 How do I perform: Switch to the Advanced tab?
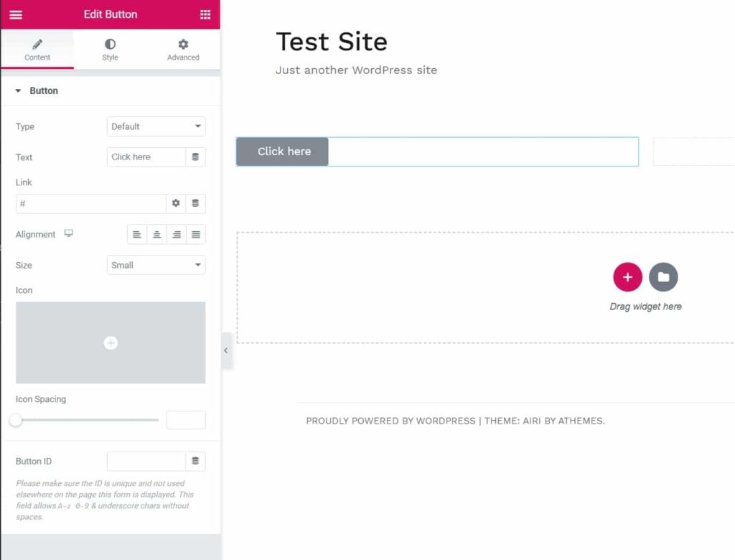(183, 50)
